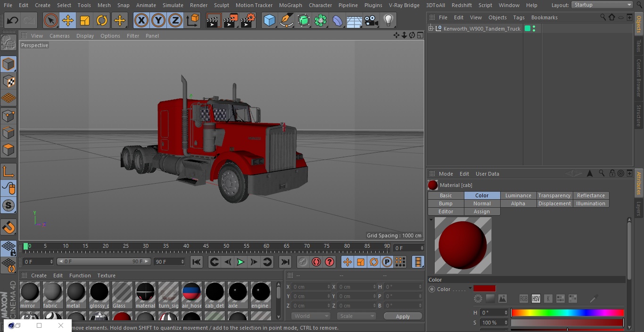This screenshot has height=332, width=644.
Task: Click the hue rainbow slider
Action: pyautogui.click(x=568, y=313)
